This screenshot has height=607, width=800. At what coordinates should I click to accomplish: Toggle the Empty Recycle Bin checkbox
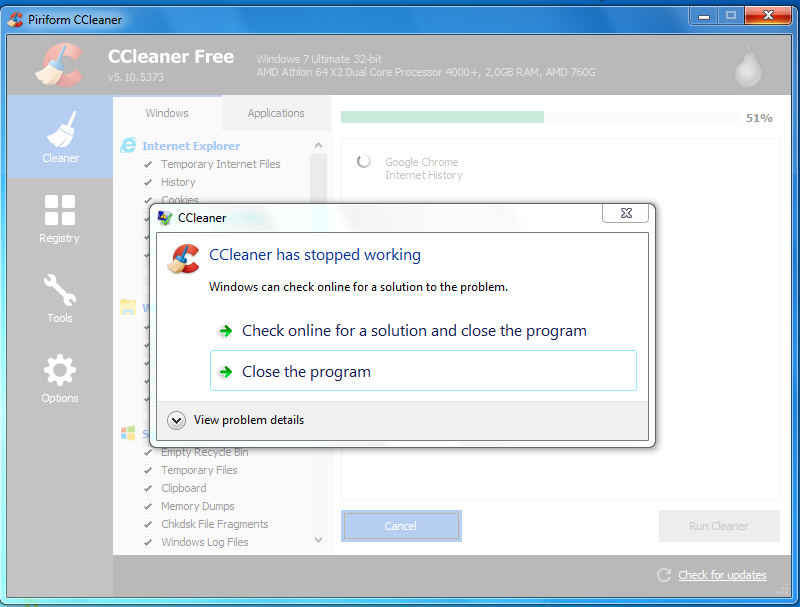click(148, 453)
